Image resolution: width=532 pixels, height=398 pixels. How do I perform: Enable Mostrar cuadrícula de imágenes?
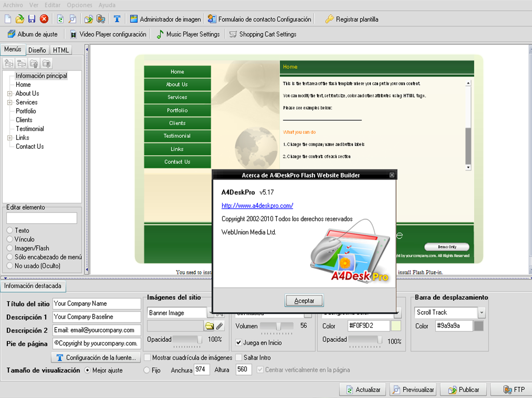(148, 357)
